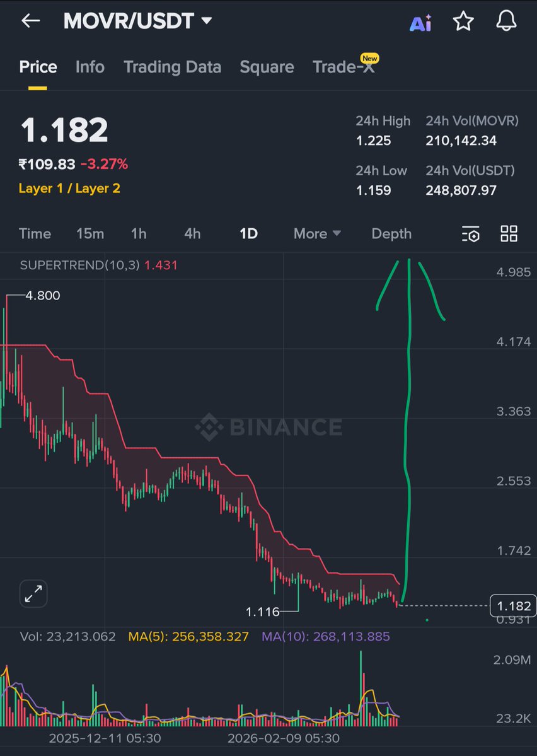Tap the 4.985 price axis label
This screenshot has height=756, width=537.
click(x=514, y=272)
